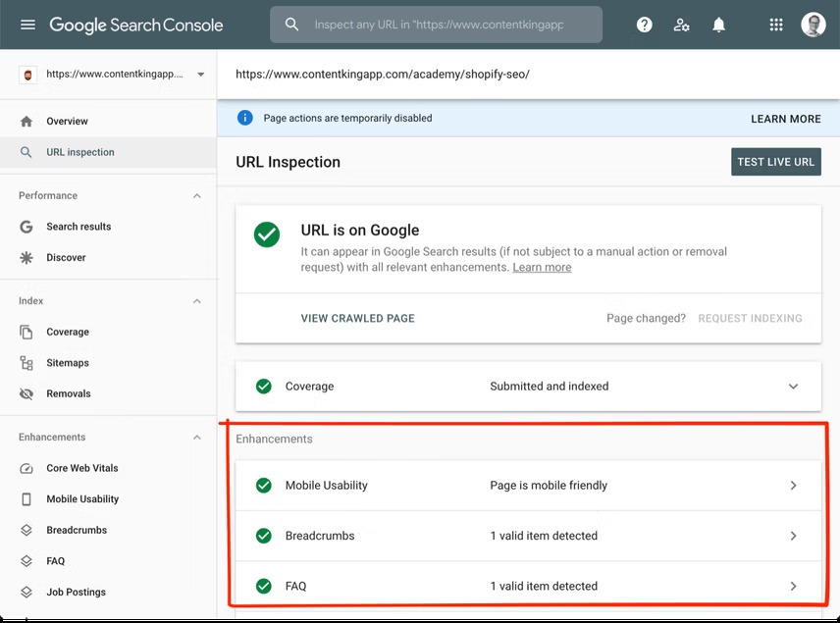Viewport: 840px width, 623px height.
Task: Click the notifications bell icon
Action: pos(718,25)
